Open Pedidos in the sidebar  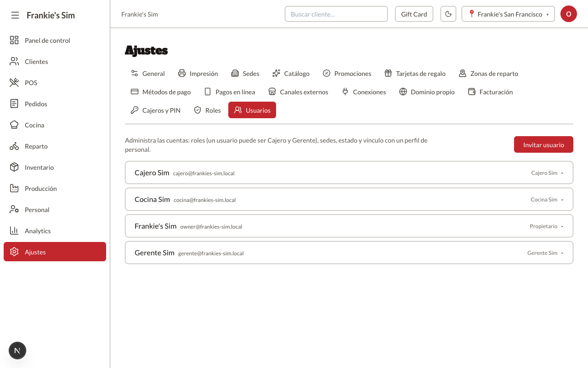pos(55,104)
